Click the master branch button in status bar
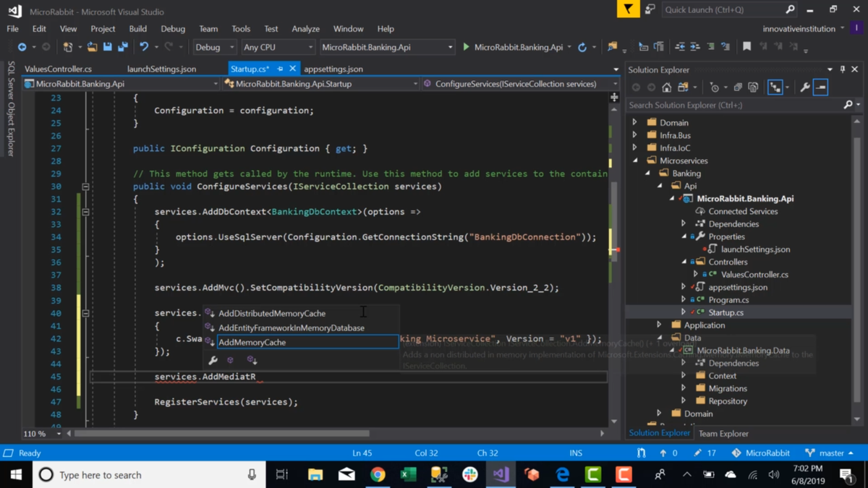The image size is (868, 488). tap(830, 453)
